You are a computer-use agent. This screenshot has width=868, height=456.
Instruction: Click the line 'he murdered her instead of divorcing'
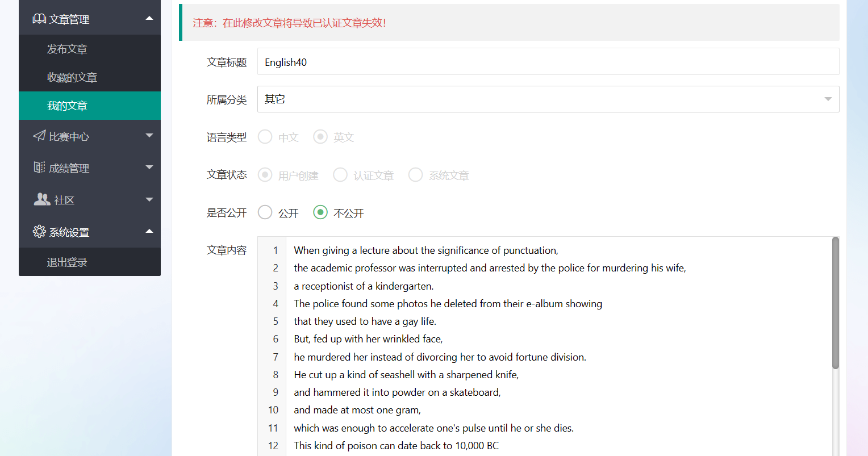(x=440, y=357)
